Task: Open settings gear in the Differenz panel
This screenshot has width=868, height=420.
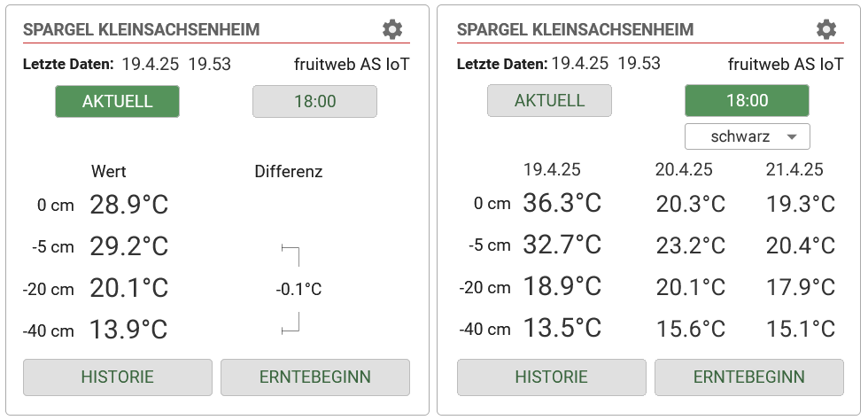Action: 392,29
